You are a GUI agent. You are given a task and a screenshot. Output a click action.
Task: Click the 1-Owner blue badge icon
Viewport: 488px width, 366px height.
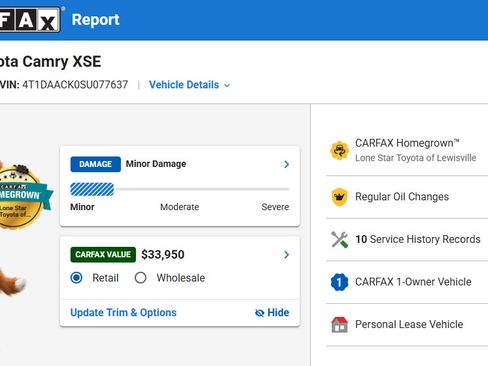point(339,282)
